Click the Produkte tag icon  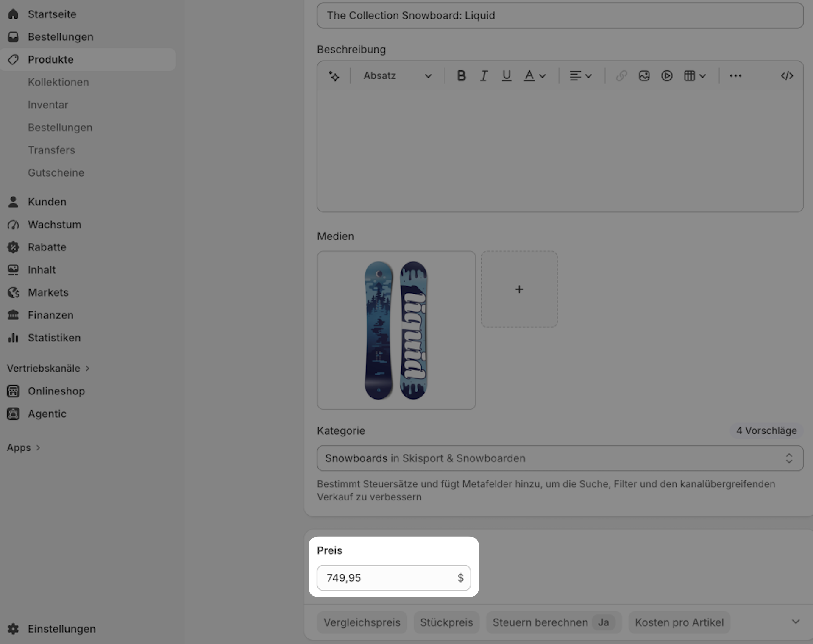coord(13,59)
